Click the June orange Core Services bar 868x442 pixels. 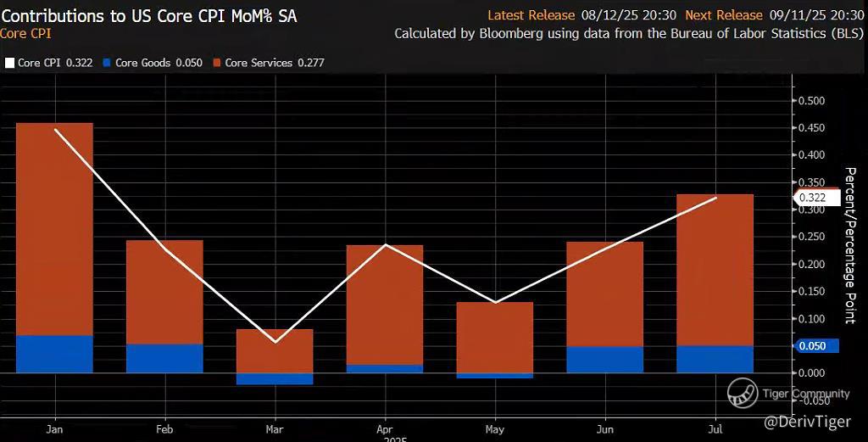pos(605,294)
